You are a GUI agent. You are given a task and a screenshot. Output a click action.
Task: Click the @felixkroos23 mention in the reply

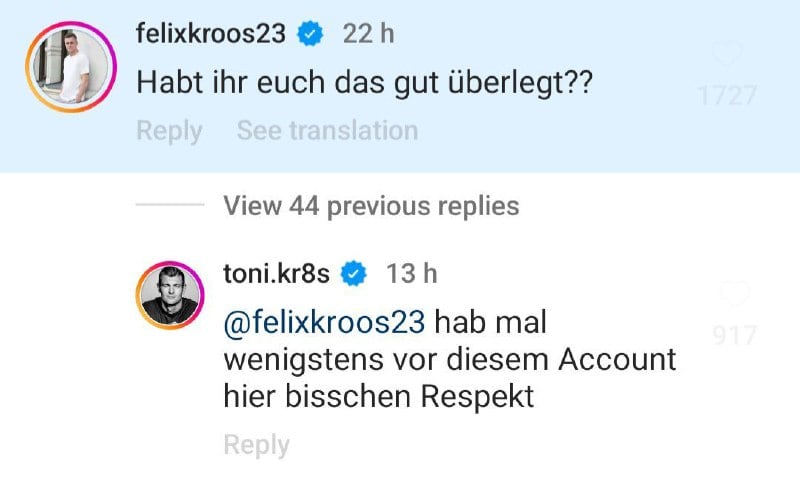pyautogui.click(x=325, y=323)
